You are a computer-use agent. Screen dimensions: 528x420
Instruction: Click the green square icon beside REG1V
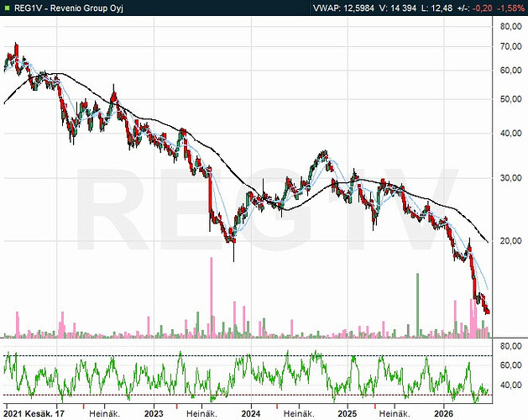coord(8,8)
